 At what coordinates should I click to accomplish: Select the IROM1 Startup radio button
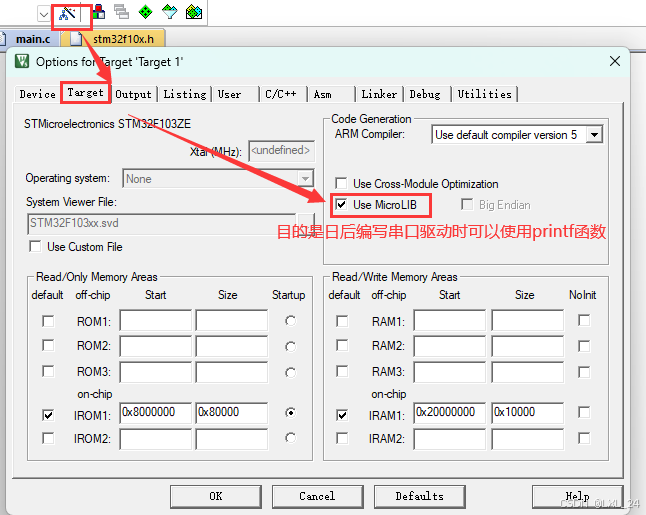pos(290,413)
